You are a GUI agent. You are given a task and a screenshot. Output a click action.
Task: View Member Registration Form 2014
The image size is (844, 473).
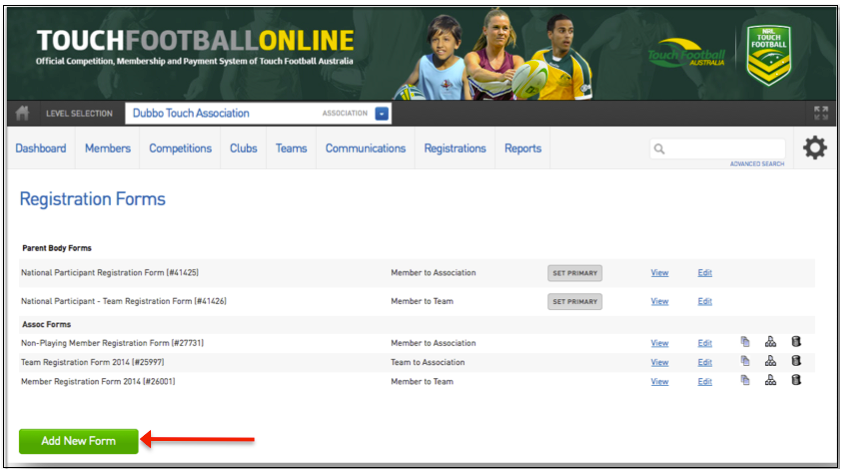pyautogui.click(x=659, y=382)
